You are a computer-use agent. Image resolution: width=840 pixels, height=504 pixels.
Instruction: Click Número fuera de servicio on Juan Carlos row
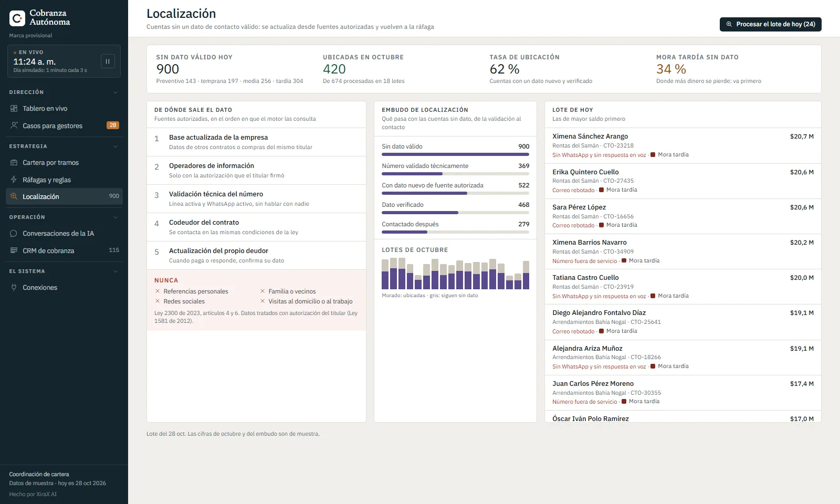[585, 402]
